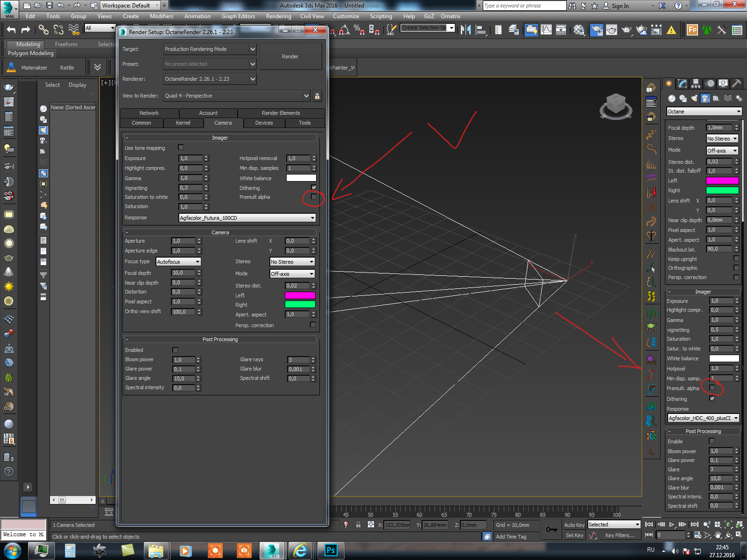
Task: Click Add Time Tag
Action: click(x=511, y=537)
